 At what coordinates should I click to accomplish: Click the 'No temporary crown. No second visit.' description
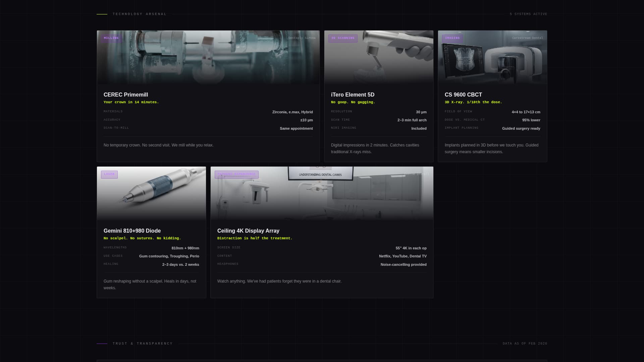pyautogui.click(x=159, y=145)
